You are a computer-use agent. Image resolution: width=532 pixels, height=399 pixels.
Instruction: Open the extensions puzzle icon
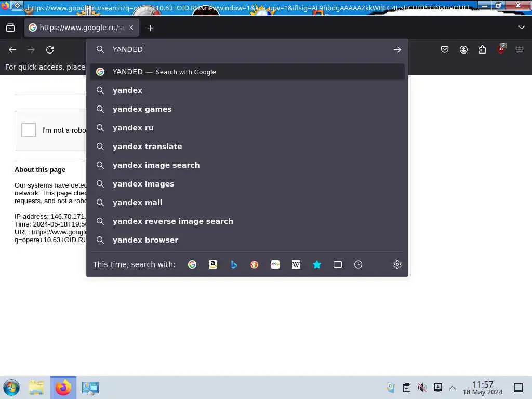(x=482, y=50)
